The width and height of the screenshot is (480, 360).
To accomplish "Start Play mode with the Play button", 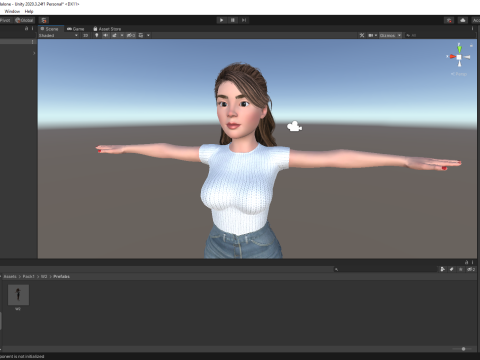I will (221, 20).
